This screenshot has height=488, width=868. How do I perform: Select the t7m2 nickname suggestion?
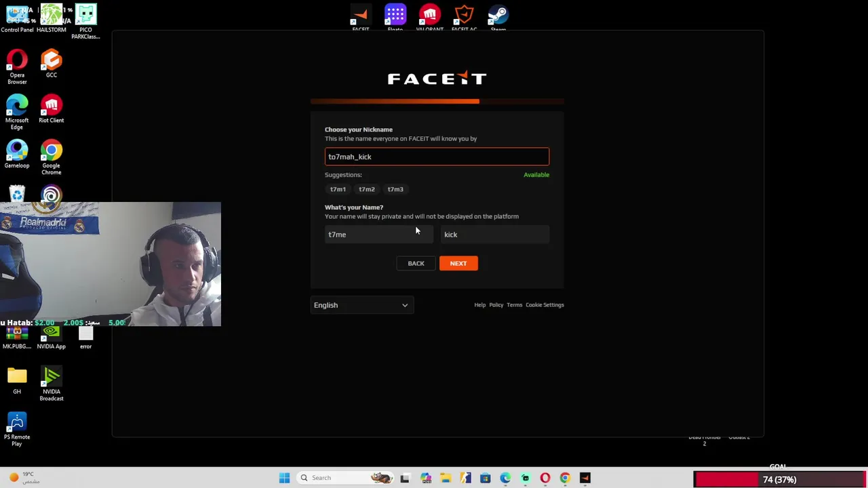(366, 189)
